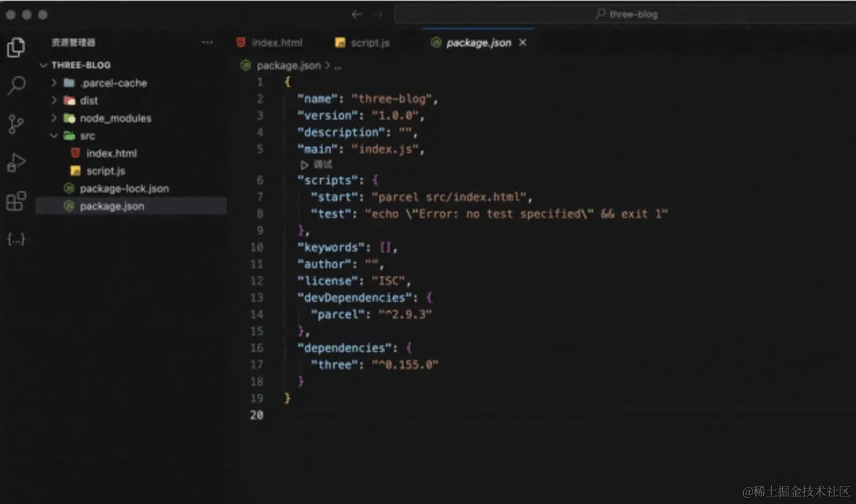Open the Explorer view in activity bar
This screenshot has width=856, height=504.
pyautogui.click(x=16, y=47)
